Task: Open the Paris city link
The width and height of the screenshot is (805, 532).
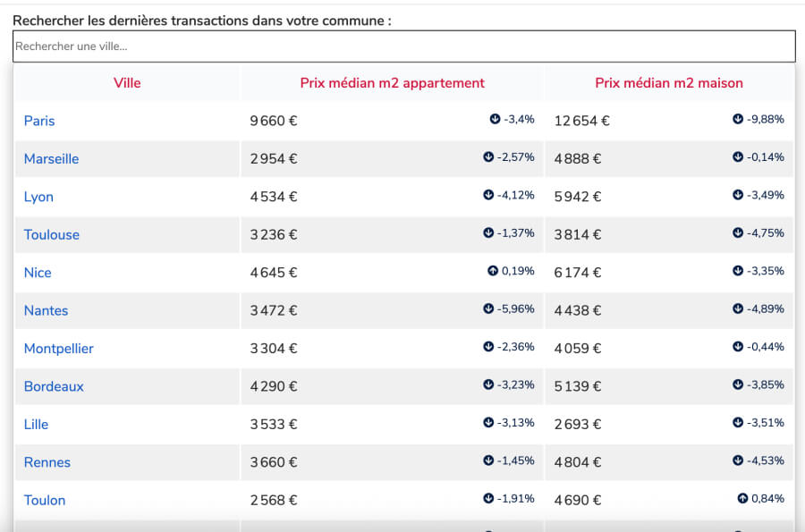Action: click(x=39, y=121)
